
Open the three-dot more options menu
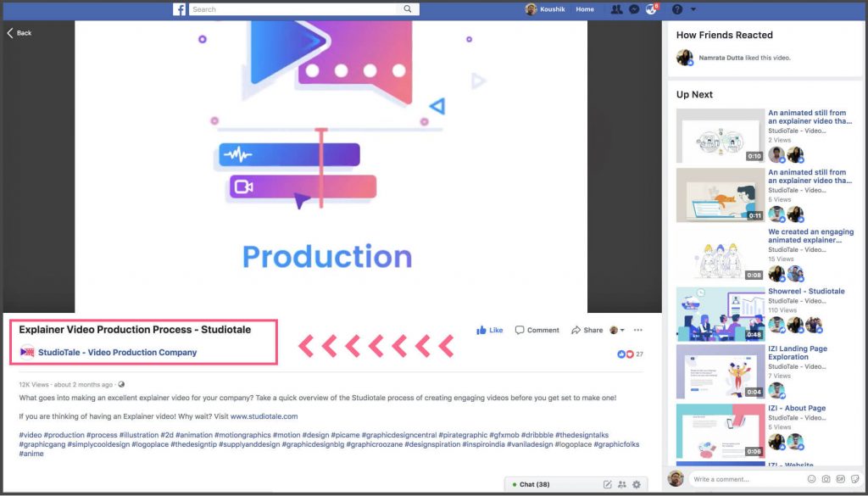(x=638, y=330)
